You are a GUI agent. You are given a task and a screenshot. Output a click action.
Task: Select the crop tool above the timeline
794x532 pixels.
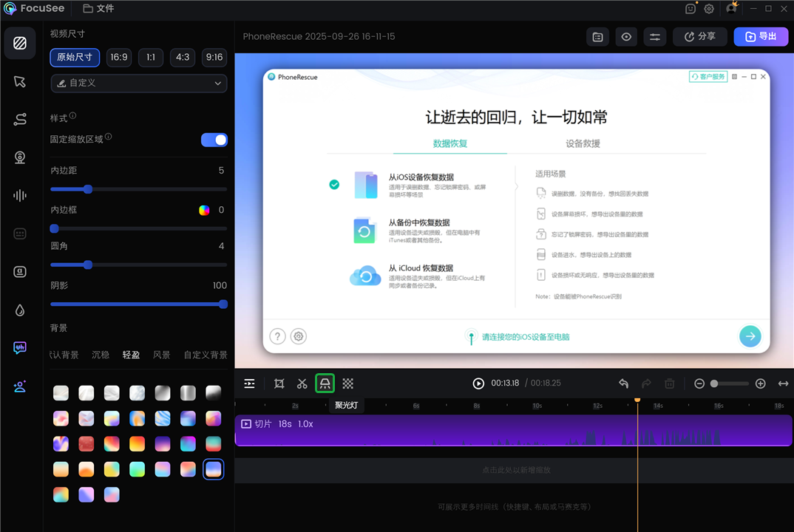click(x=279, y=383)
